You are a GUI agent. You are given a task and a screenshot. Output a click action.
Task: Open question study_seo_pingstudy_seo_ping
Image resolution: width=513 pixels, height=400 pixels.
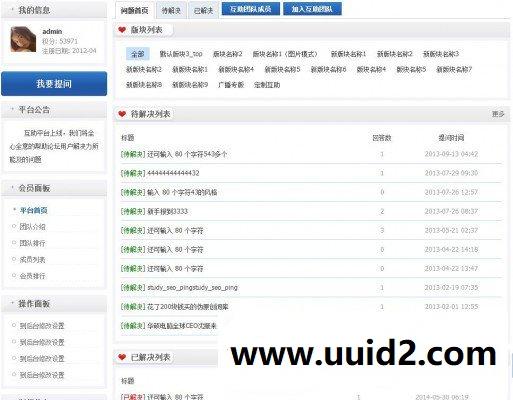(x=192, y=287)
